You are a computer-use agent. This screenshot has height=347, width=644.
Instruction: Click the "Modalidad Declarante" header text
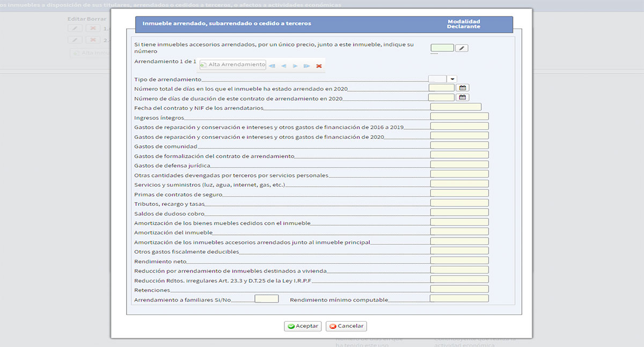click(464, 24)
